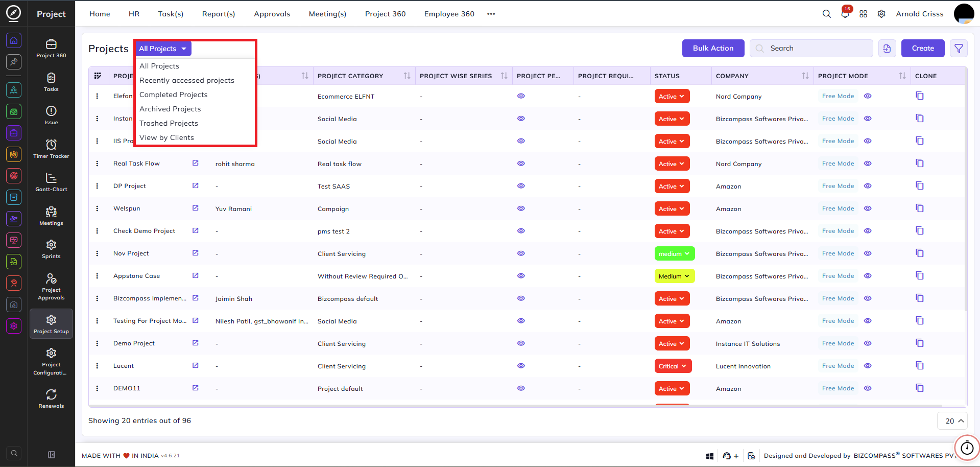The image size is (980, 467).
Task: Open Gantt-Chart from the sidebar
Action: 51,182
